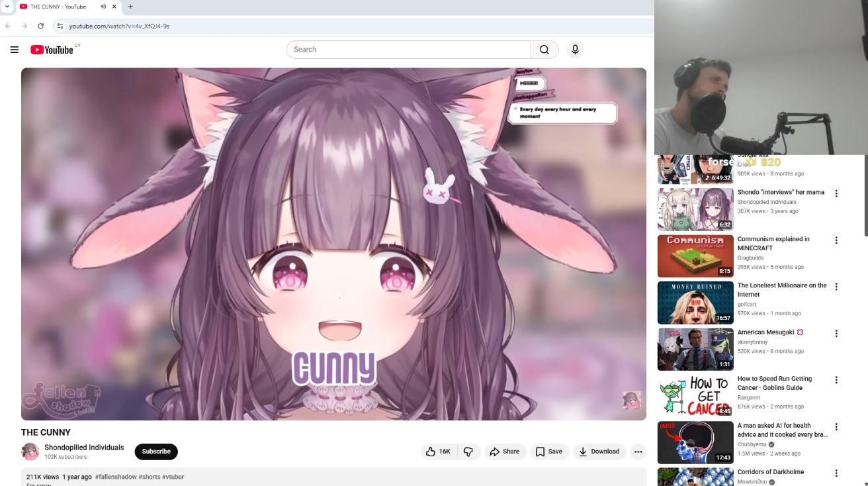Open the A man asked AI thumbnail

[695, 443]
